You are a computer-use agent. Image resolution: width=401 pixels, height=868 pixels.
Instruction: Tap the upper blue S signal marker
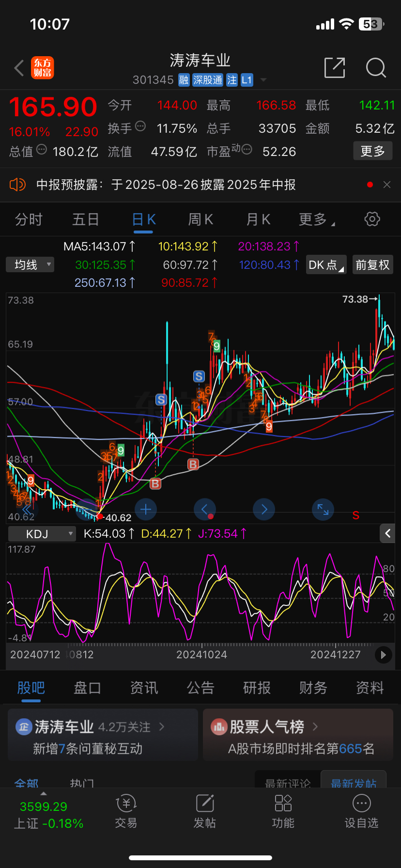point(199,376)
